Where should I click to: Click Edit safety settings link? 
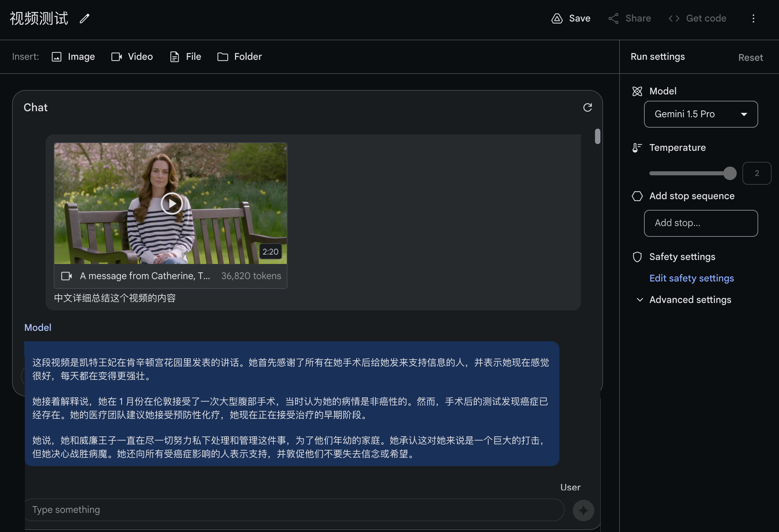tap(691, 278)
